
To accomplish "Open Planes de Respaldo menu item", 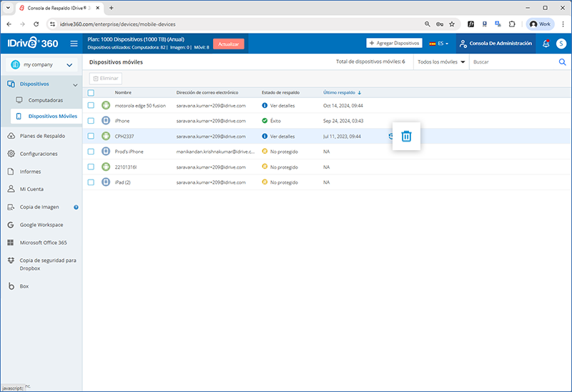I will [x=43, y=135].
